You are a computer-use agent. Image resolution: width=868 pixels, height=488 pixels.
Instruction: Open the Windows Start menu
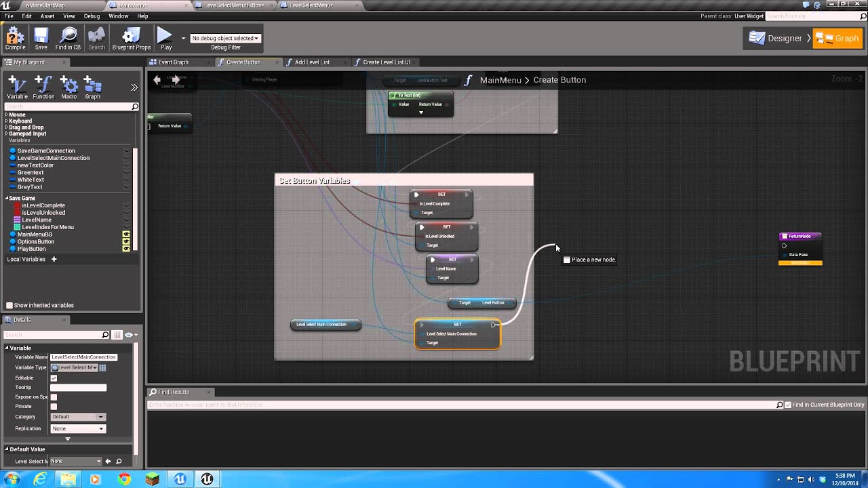click(x=12, y=479)
